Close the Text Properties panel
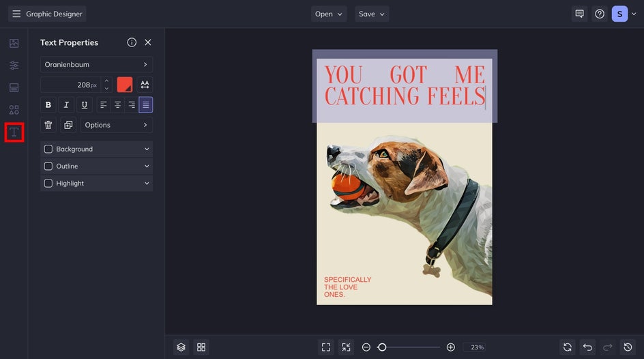This screenshot has width=644, height=359. (x=148, y=42)
